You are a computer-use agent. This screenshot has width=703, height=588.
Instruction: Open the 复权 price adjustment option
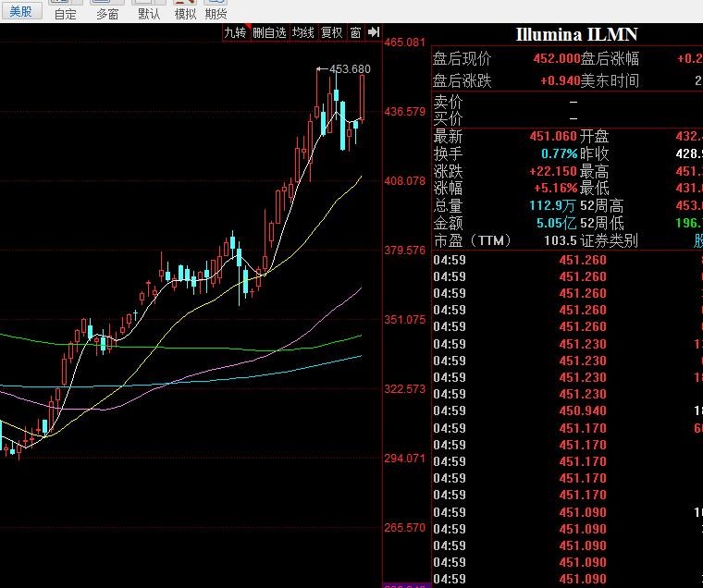pyautogui.click(x=332, y=32)
